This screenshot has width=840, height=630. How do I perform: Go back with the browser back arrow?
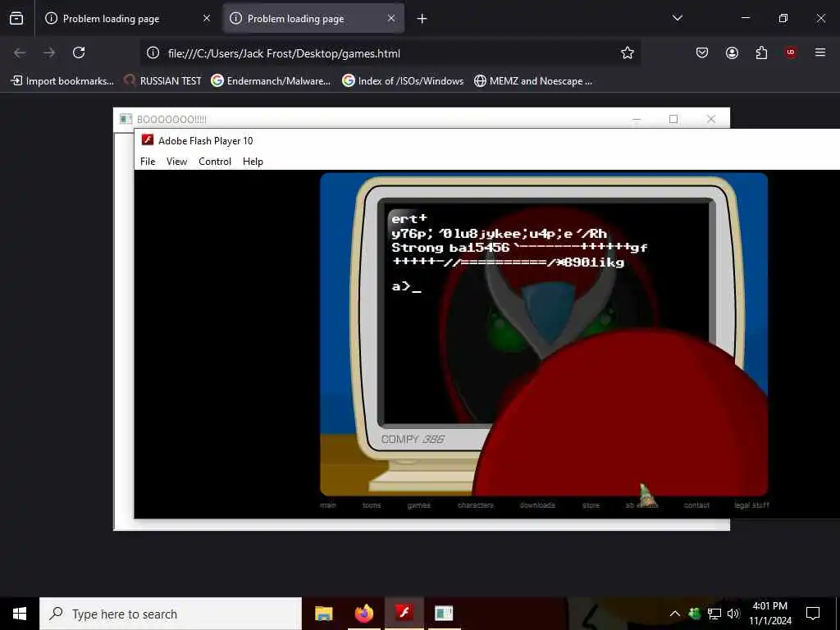click(20, 52)
